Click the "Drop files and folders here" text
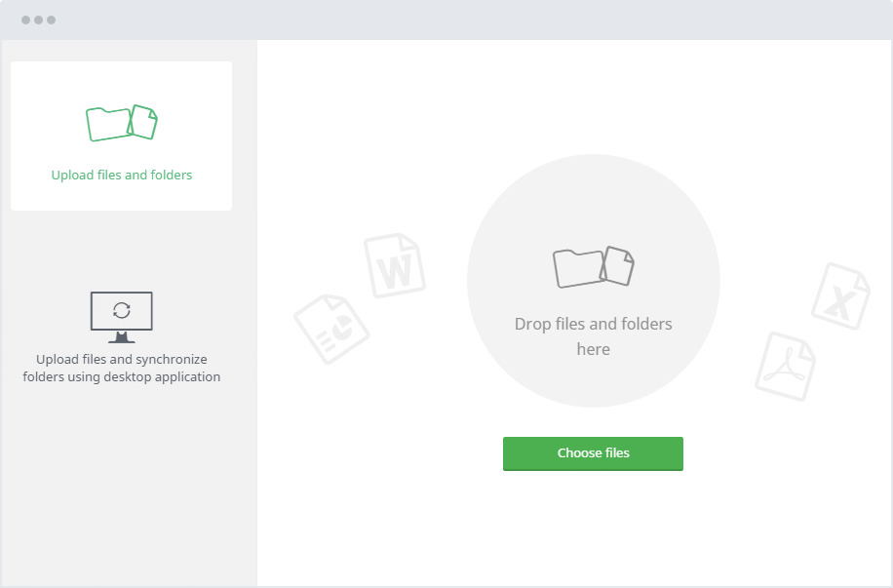The width and height of the screenshot is (893, 588). [593, 336]
